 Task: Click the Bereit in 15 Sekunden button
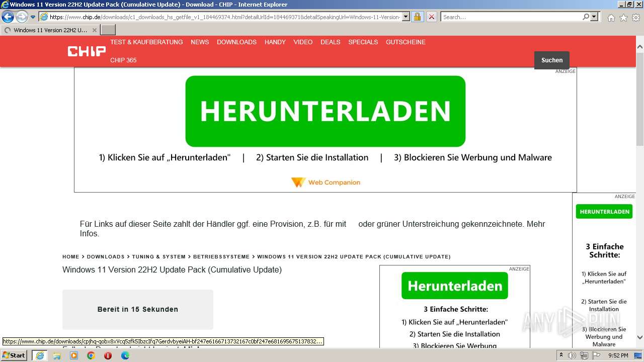point(138,309)
